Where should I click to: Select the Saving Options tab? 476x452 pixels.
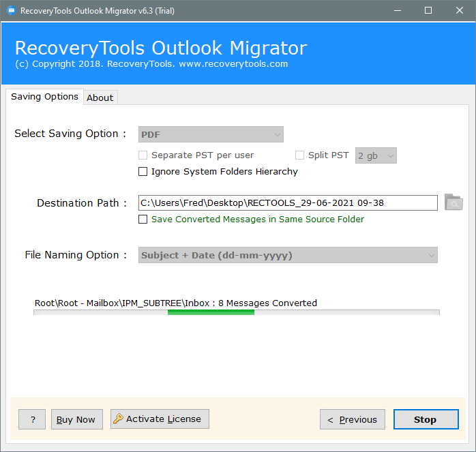(x=44, y=97)
